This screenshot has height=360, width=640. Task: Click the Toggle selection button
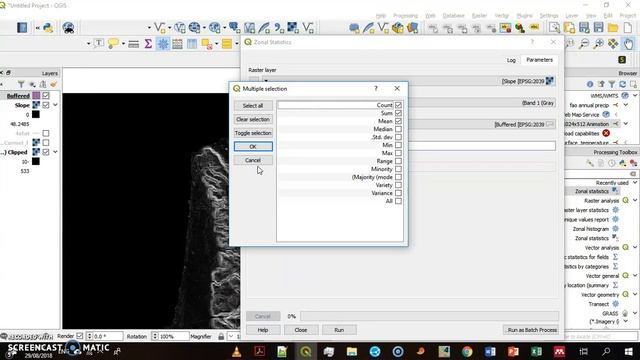coord(253,133)
